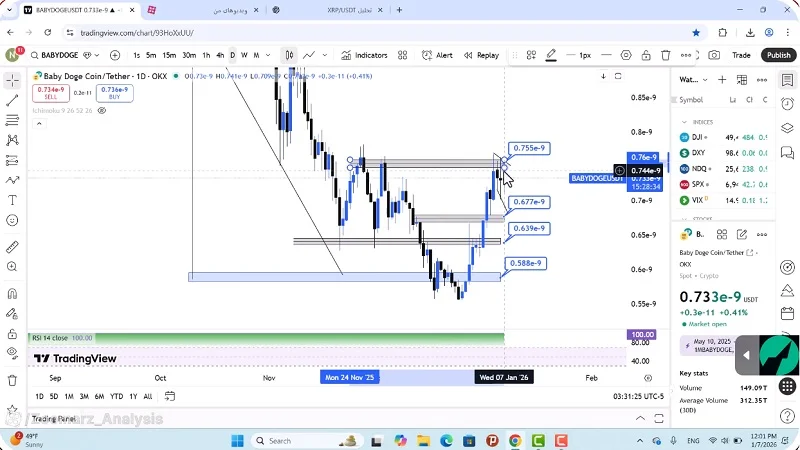Image resolution: width=800 pixels, height=450 pixels.
Task: Create a new Alert
Action: pos(437,55)
